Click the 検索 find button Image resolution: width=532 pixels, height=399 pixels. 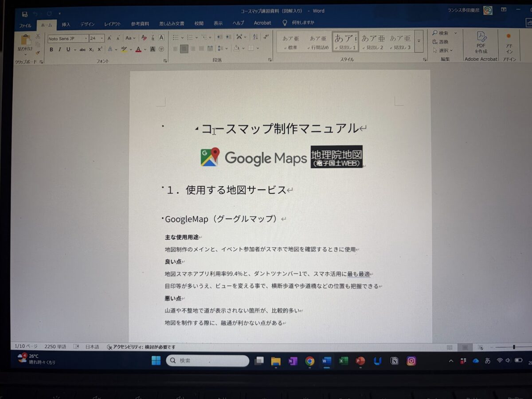pyautogui.click(x=440, y=33)
